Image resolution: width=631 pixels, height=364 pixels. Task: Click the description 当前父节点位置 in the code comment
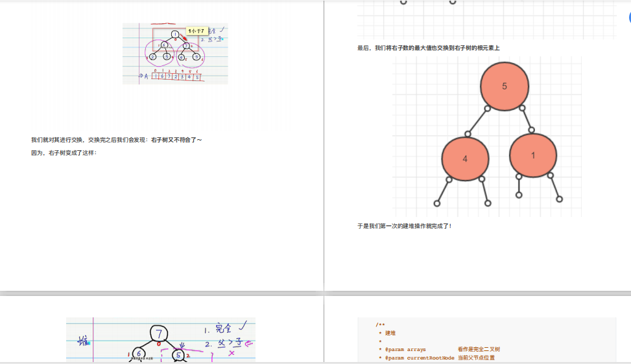coord(476,358)
